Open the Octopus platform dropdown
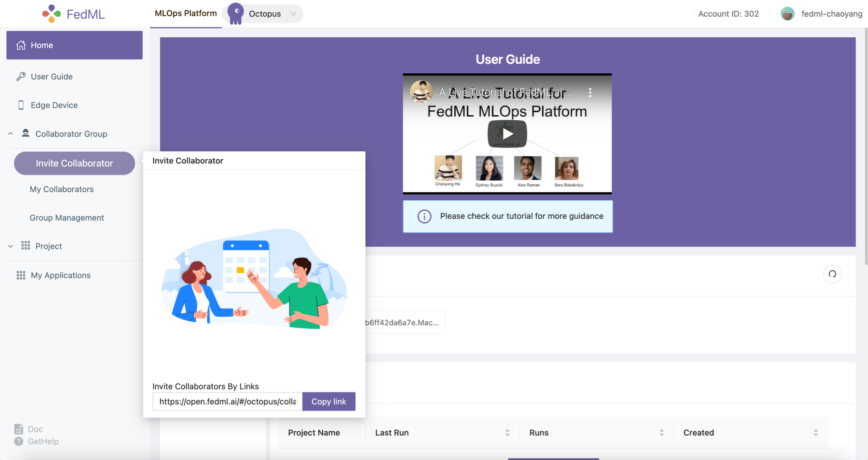The image size is (868, 460). 293,14
